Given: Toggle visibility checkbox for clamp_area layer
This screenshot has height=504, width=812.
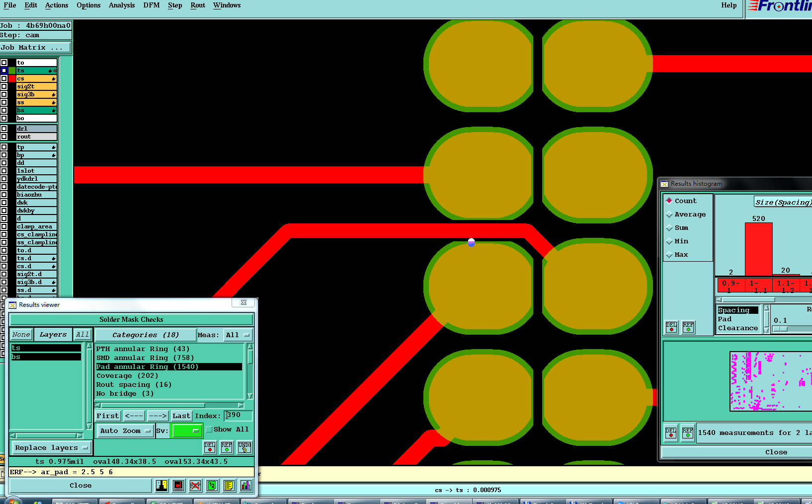Looking at the screenshot, I should (x=4, y=226).
